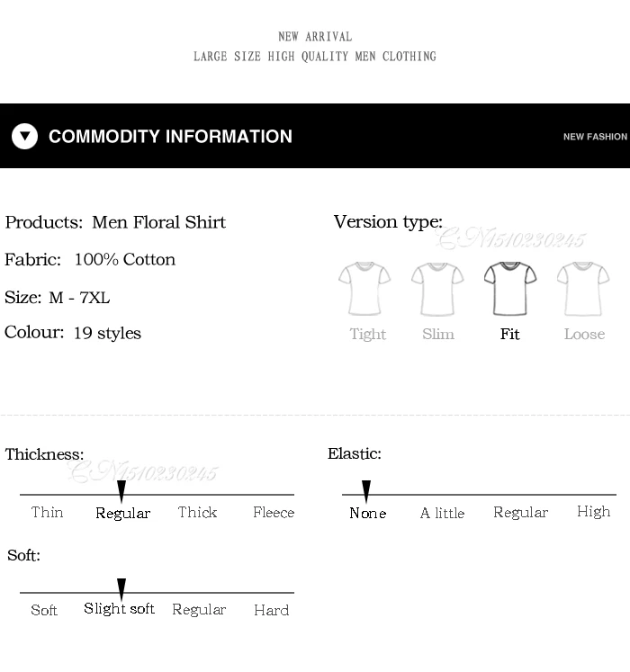Viewport: 630px width, 672px height.
Task: Choose the A little elastic option
Action: [x=442, y=513]
